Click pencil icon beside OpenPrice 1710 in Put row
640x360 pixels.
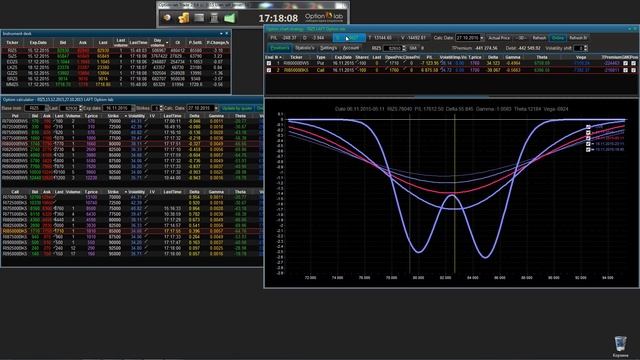click(387, 63)
